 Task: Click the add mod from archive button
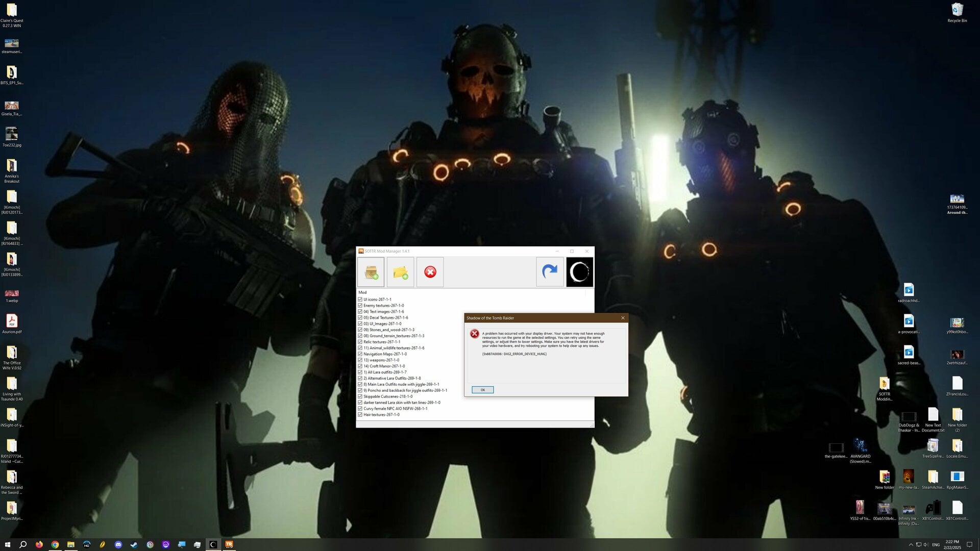tap(371, 272)
